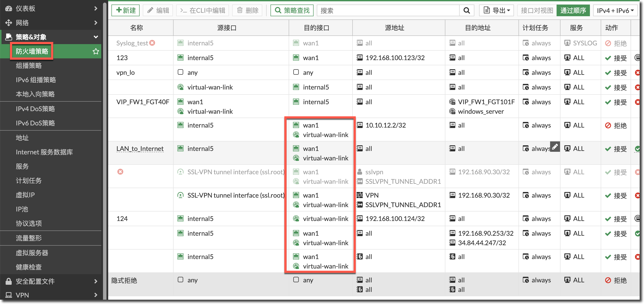Viewport: 644px width, 304px height.
Task: Open 流量整形 sidebar entry
Action: pyautogui.click(x=29, y=238)
